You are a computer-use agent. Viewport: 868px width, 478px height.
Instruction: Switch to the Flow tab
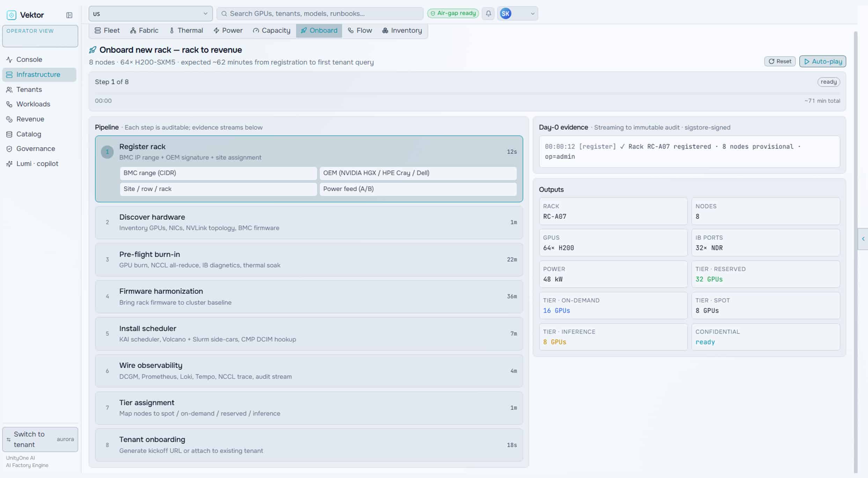pos(360,31)
